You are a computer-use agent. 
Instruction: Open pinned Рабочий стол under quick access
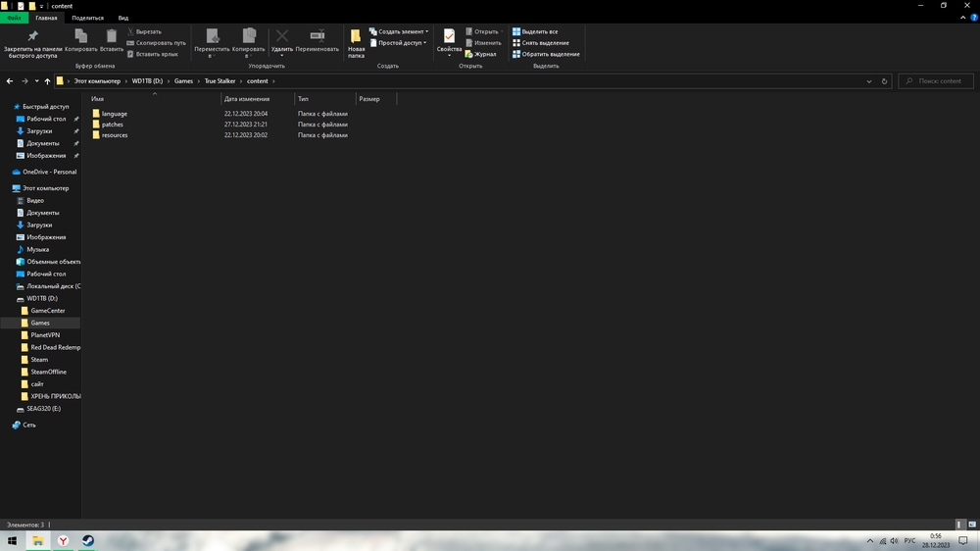pyautogui.click(x=46, y=119)
